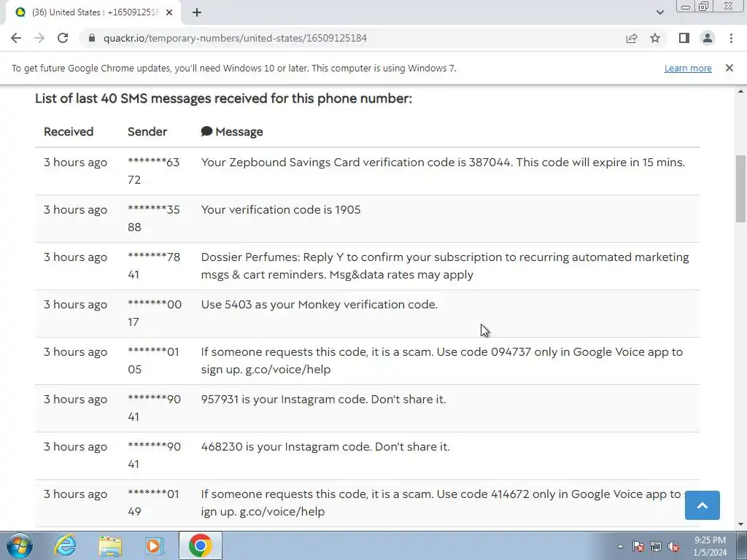Click 'List of last 40 SMS messages' heading
747x560 pixels.
[223, 98]
